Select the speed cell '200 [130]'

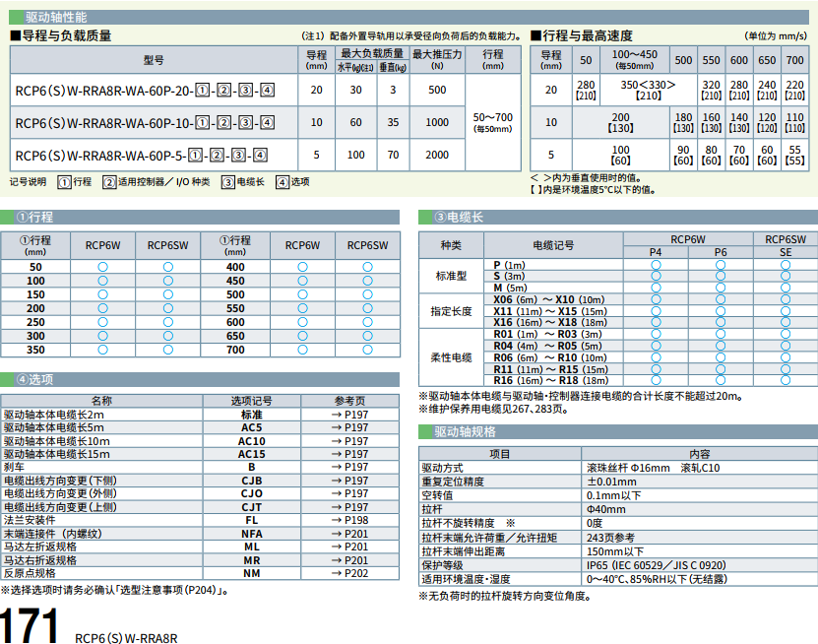[621, 122]
